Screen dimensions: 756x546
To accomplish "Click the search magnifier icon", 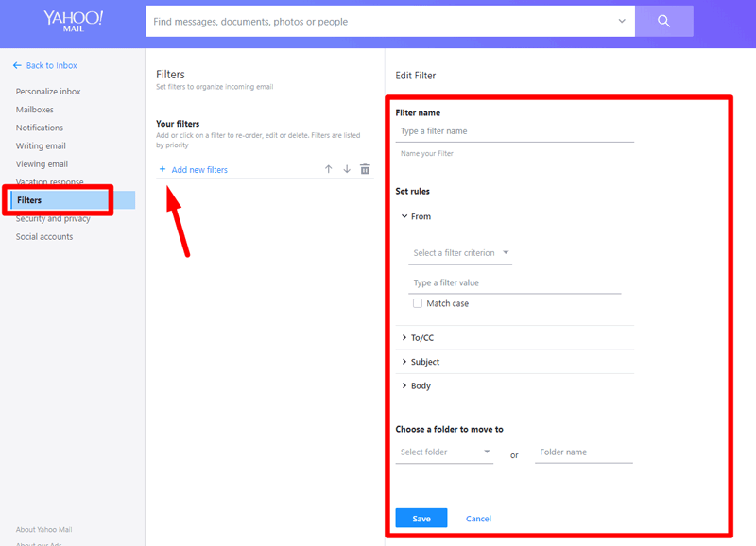I will click(x=664, y=21).
